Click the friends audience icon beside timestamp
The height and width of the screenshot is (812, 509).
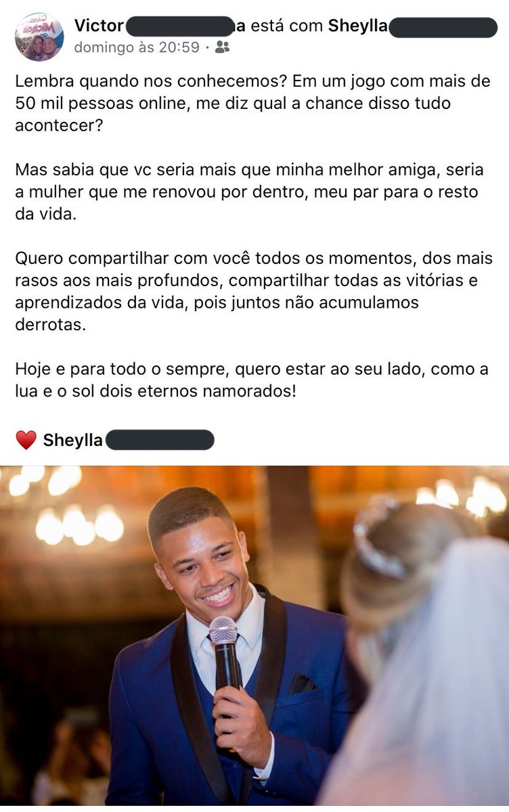coord(222,47)
